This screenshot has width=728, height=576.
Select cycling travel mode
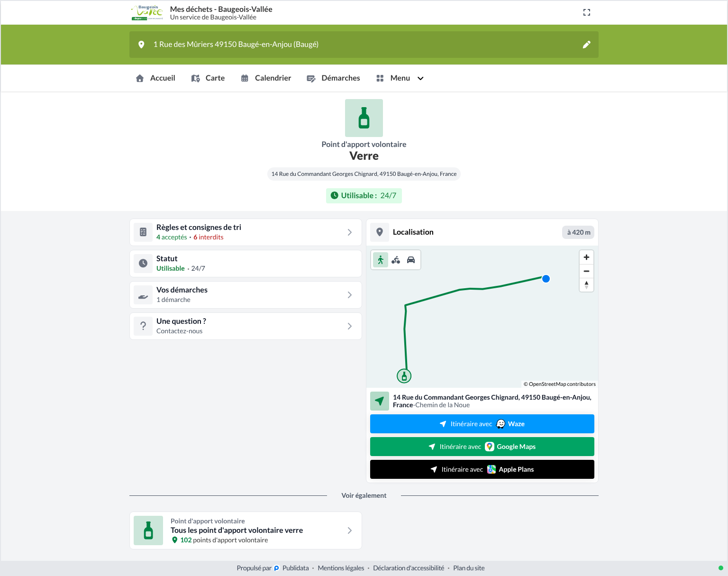[396, 260]
